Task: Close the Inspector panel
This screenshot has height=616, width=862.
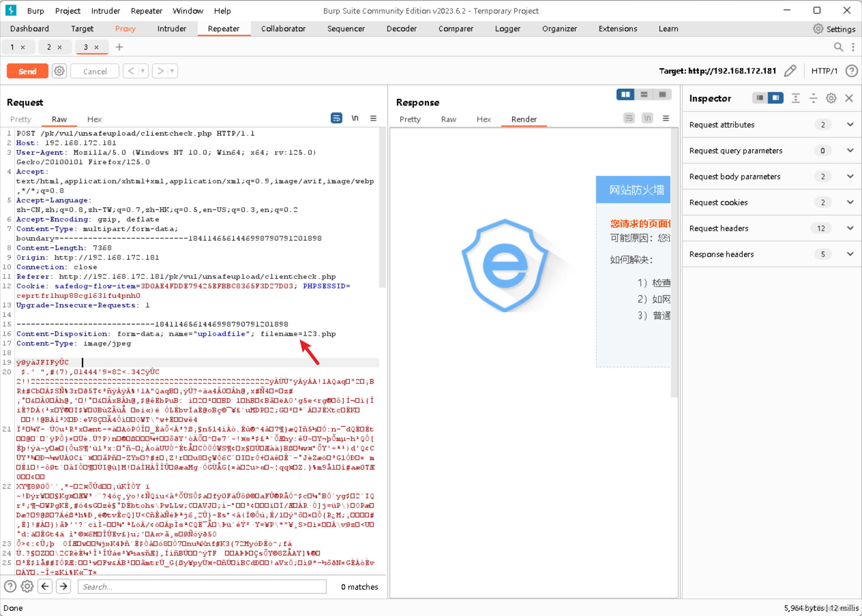Action: point(849,98)
